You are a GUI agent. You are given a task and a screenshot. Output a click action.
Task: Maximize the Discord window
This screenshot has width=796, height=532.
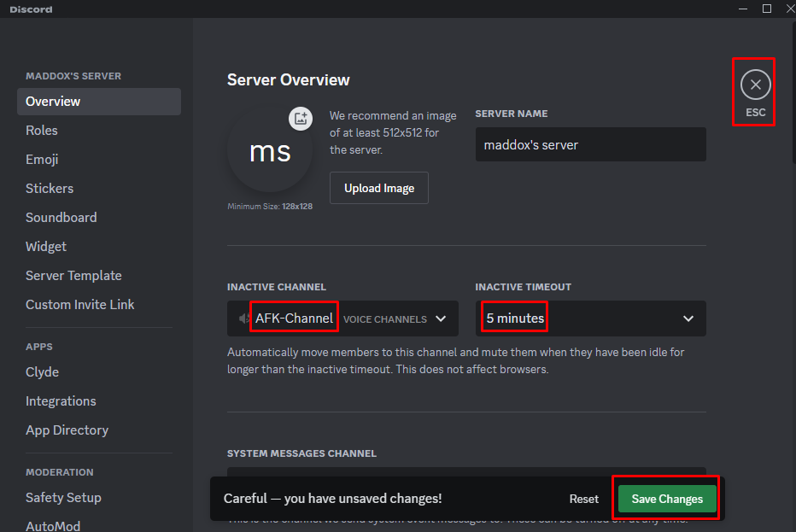tap(766, 9)
